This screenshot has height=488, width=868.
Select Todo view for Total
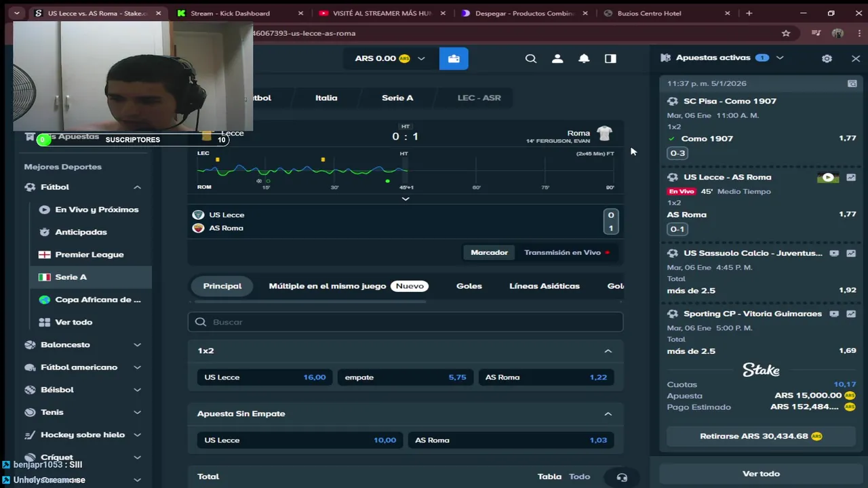pyautogui.click(x=579, y=476)
